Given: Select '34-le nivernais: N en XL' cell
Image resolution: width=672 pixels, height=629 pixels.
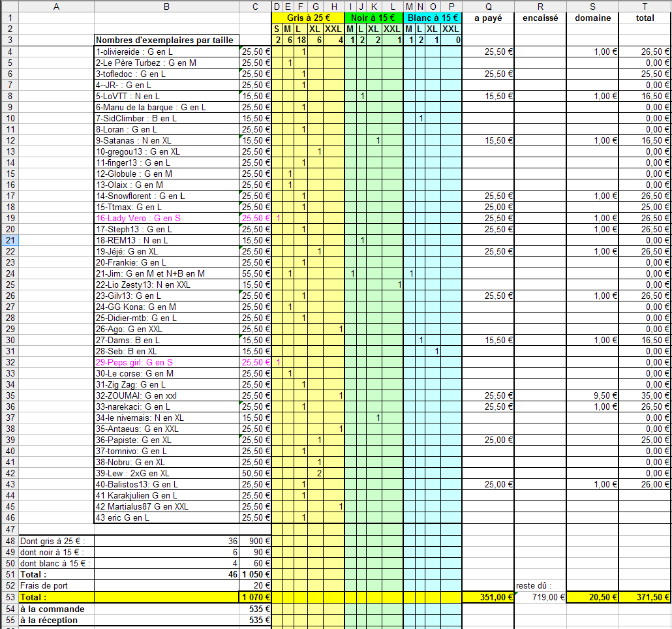Looking at the screenshot, I should (x=166, y=418).
